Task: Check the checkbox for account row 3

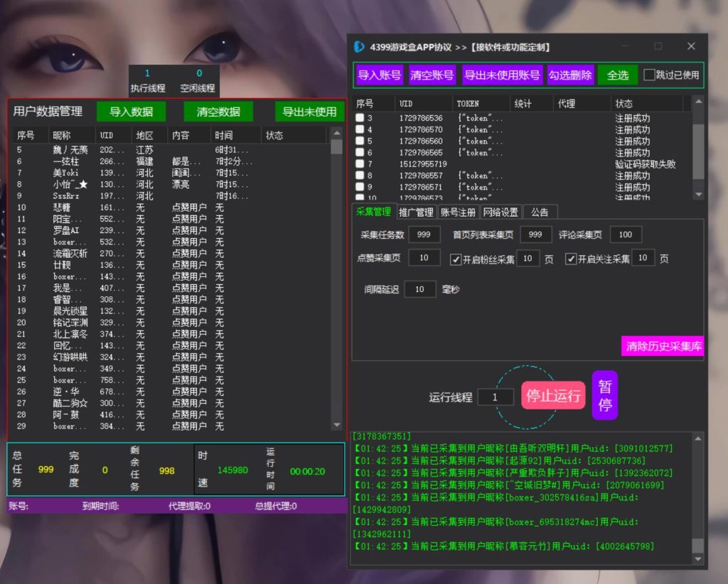Action: click(x=359, y=118)
